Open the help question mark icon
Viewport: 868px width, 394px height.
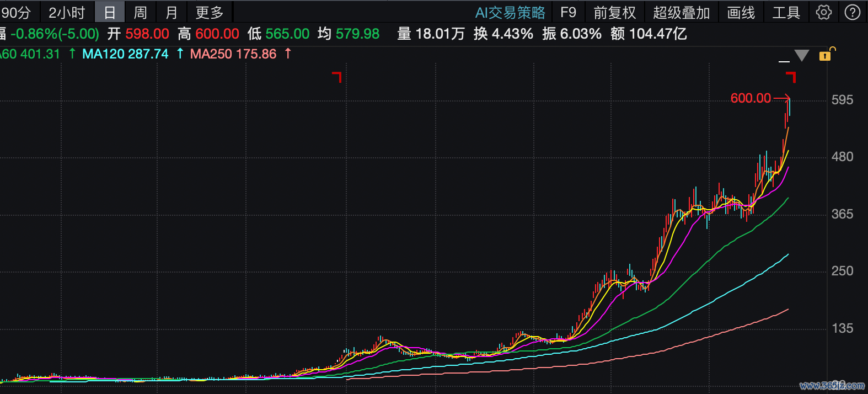point(853,12)
